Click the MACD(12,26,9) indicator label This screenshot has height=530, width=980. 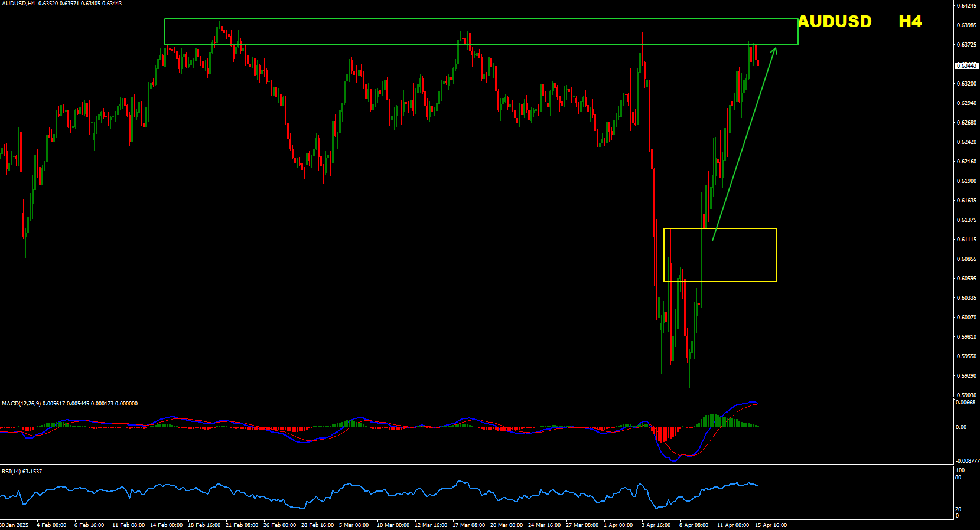coord(69,404)
